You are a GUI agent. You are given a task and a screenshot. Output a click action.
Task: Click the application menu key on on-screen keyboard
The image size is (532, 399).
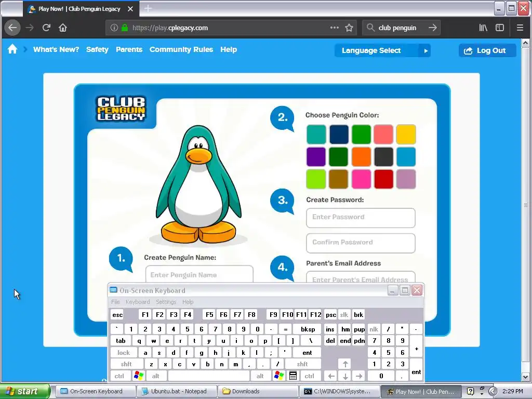[x=293, y=376]
